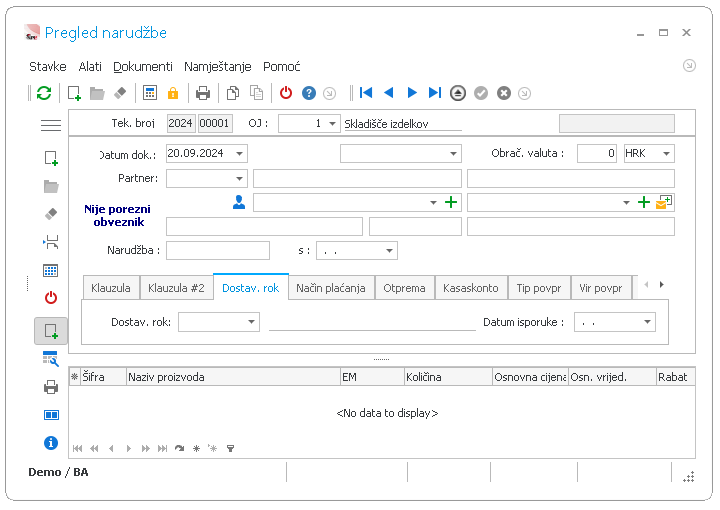720x510 pixels.
Task: Go to previous record arrow
Action: 388,93
